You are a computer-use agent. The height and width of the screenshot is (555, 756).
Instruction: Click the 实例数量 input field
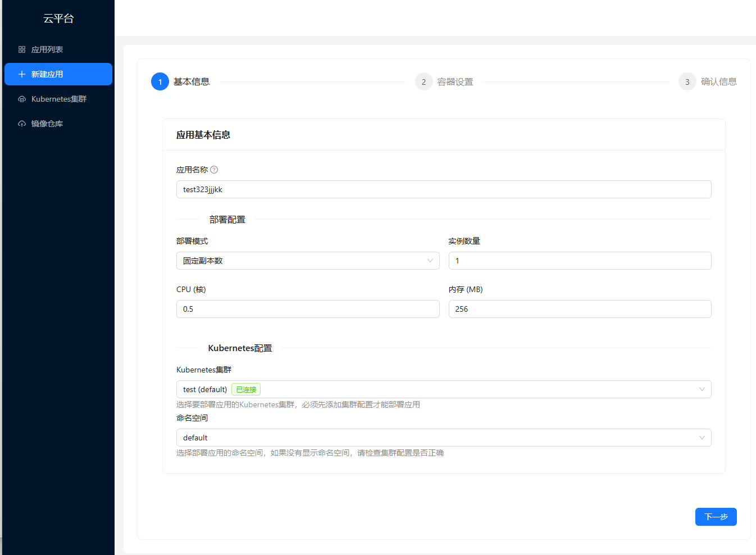click(x=580, y=261)
